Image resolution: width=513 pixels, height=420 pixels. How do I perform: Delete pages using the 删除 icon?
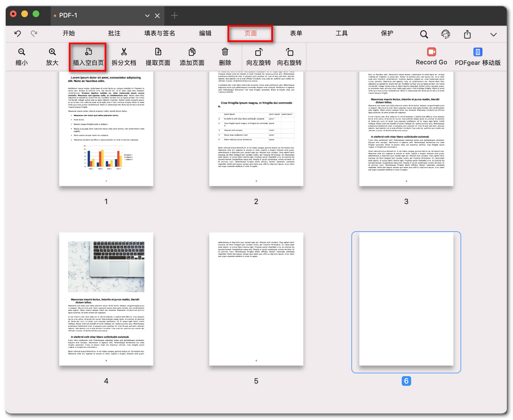click(x=225, y=57)
